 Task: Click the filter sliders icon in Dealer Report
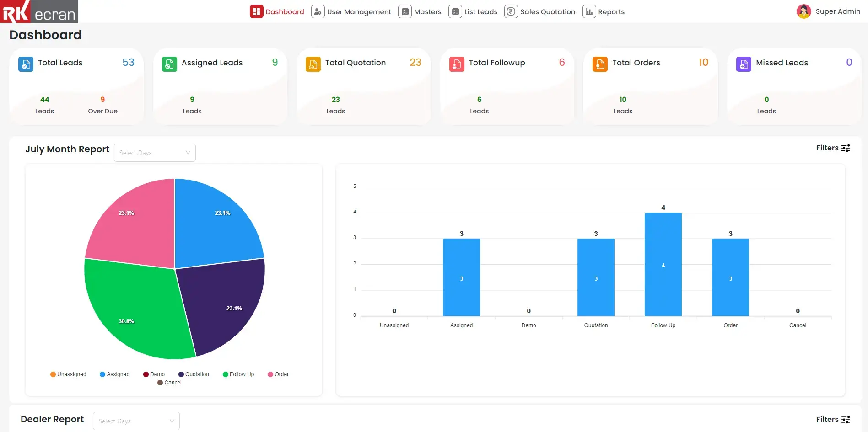[x=846, y=420]
